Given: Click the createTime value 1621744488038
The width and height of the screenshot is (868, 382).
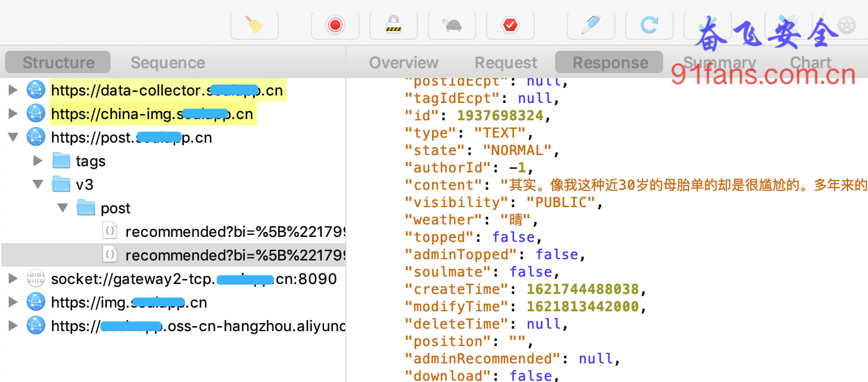Looking at the screenshot, I should tap(583, 289).
